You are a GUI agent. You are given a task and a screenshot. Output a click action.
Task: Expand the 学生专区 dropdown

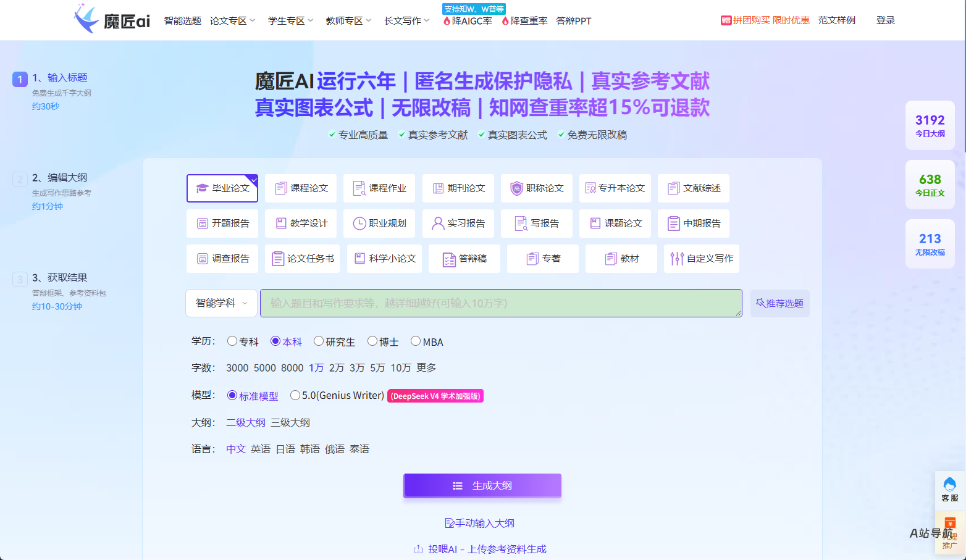click(x=290, y=21)
